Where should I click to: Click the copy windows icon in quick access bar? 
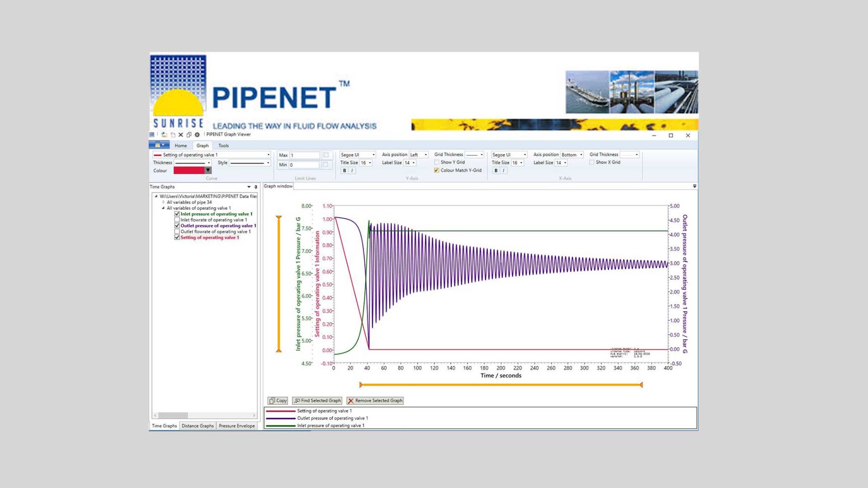coord(189,135)
